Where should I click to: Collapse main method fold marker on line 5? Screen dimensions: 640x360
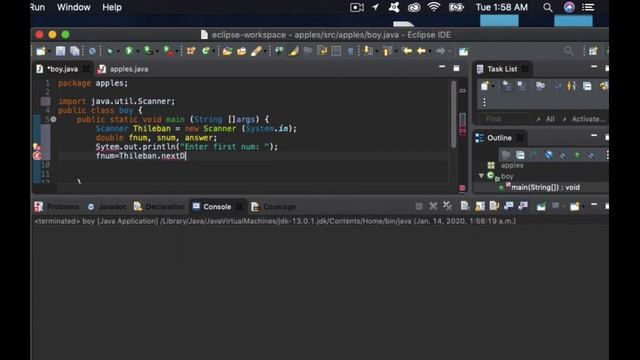coord(53,119)
